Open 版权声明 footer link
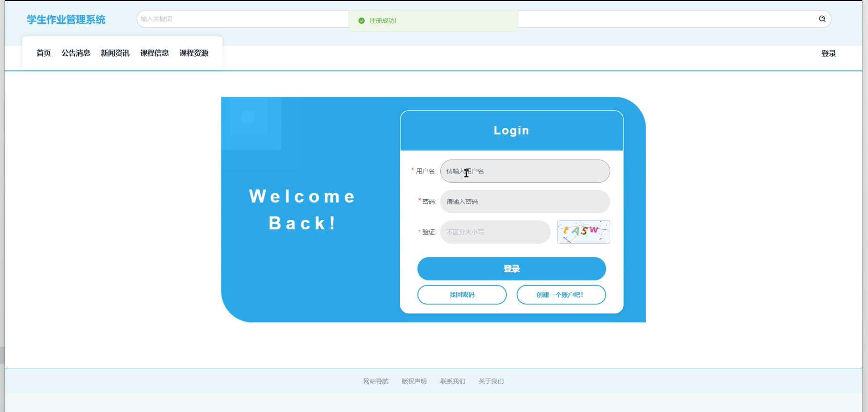This screenshot has width=868, height=412. tap(414, 381)
